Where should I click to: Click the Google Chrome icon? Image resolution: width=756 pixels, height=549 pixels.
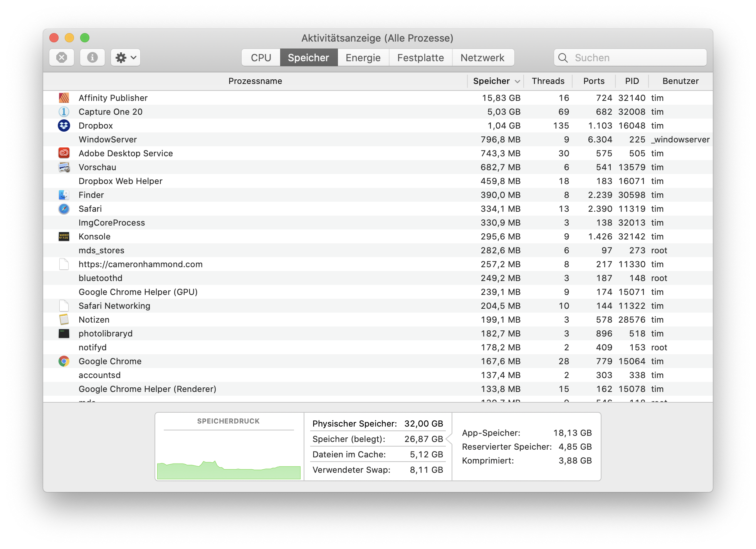tap(64, 361)
